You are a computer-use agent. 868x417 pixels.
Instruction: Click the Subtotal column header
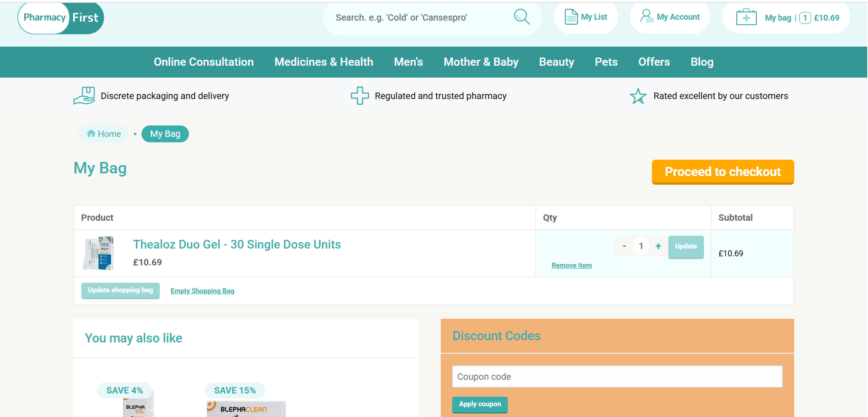(x=735, y=218)
